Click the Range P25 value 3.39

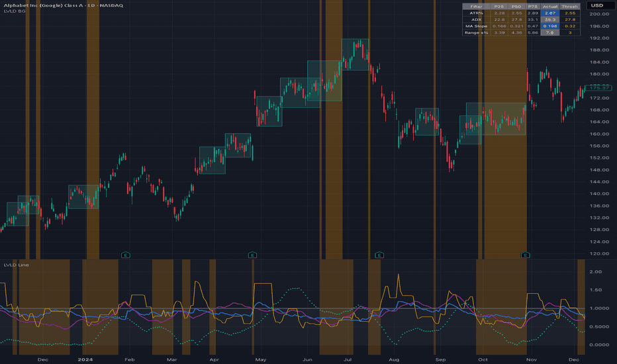point(499,32)
